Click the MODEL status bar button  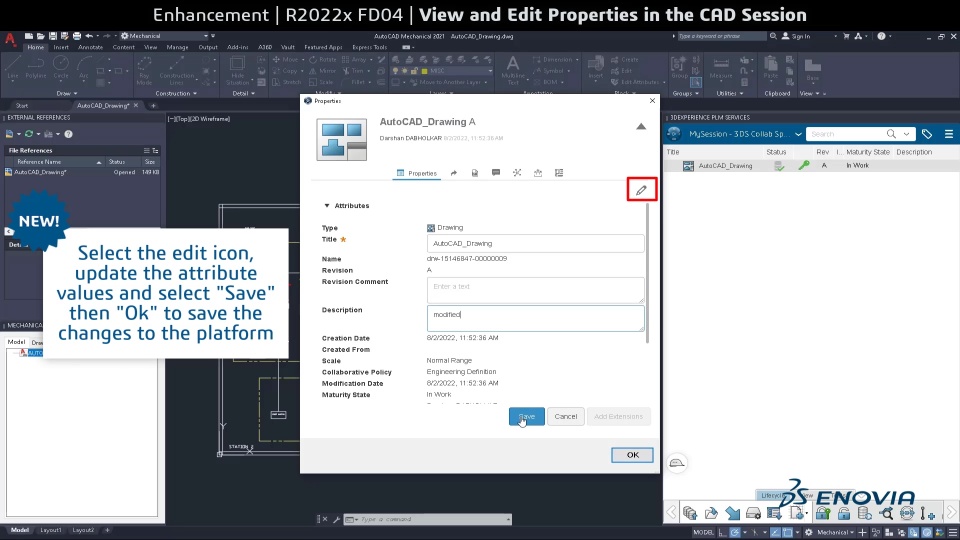click(703, 532)
